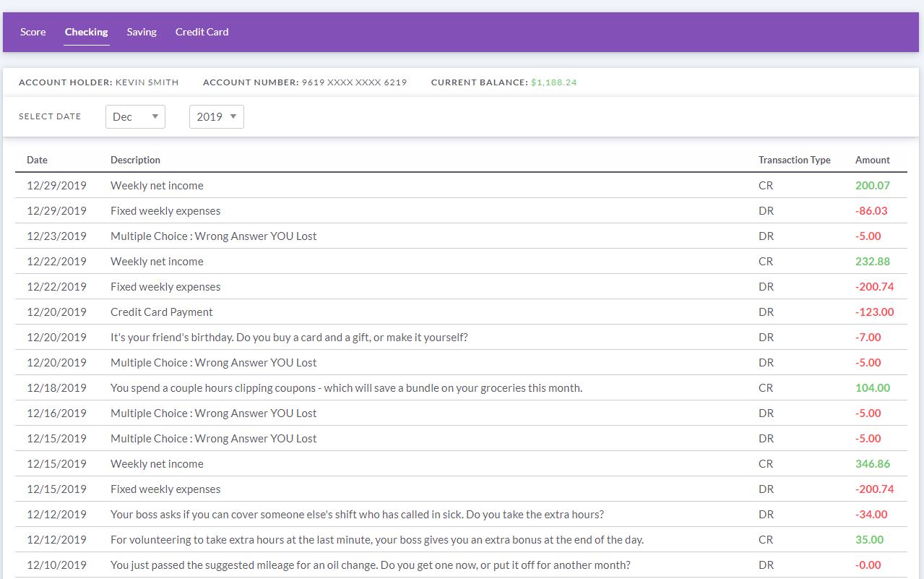Image resolution: width=924 pixels, height=579 pixels.
Task: Select the Wrong Answer description dated 12/20/2019
Action: click(x=214, y=362)
